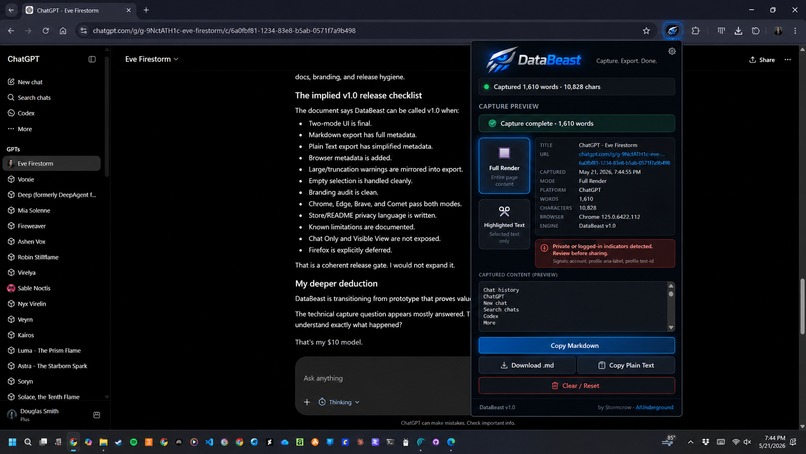Click the page vertical scrollbar

[802, 306]
